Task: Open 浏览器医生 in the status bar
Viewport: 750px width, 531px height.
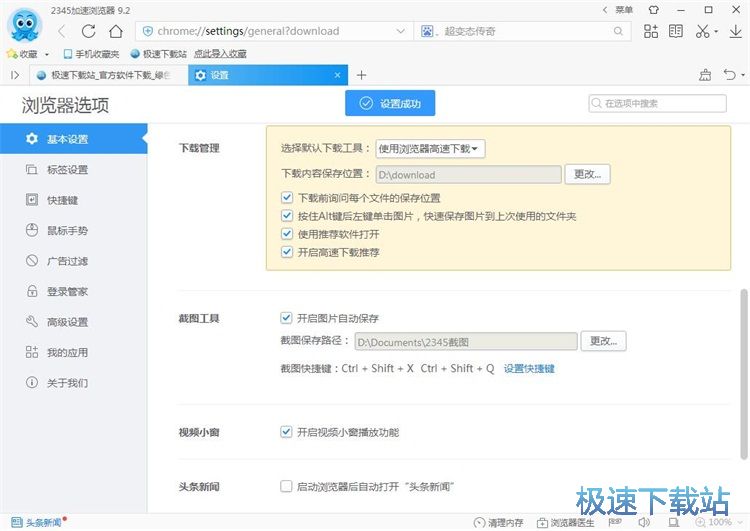Action: (x=565, y=522)
